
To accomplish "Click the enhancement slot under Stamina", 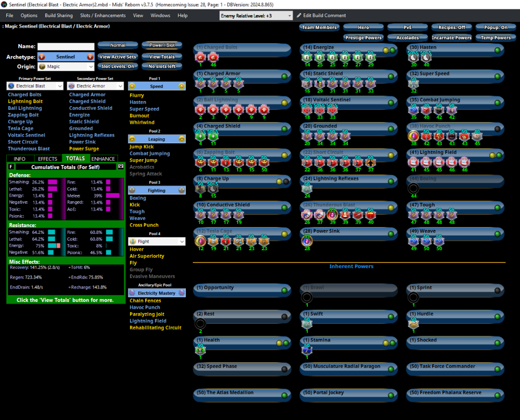I will click(306, 350).
